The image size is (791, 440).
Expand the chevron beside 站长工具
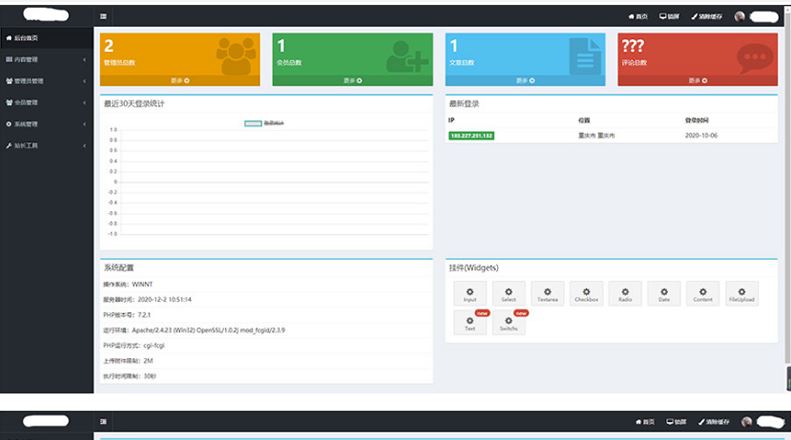(84, 146)
